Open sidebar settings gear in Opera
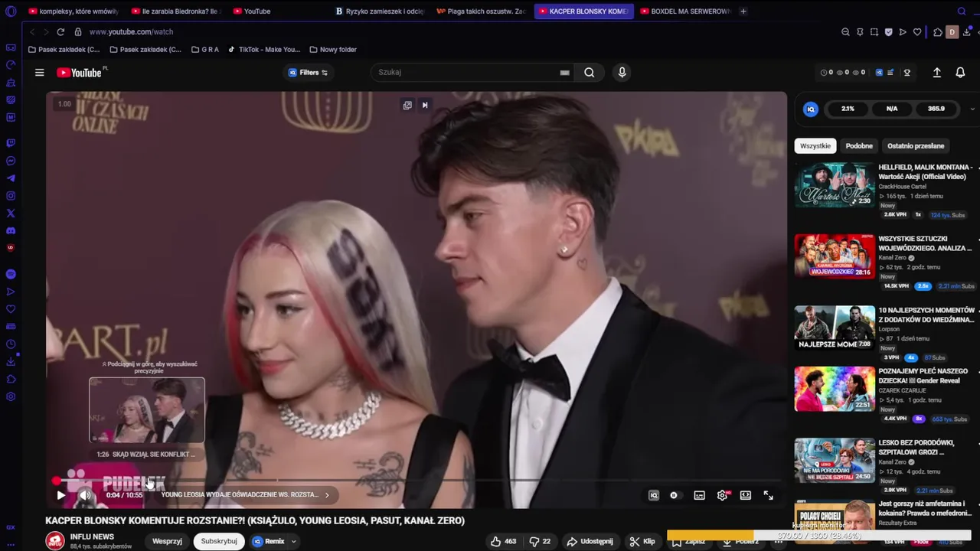Screen dimensions: 980x551 (11, 396)
